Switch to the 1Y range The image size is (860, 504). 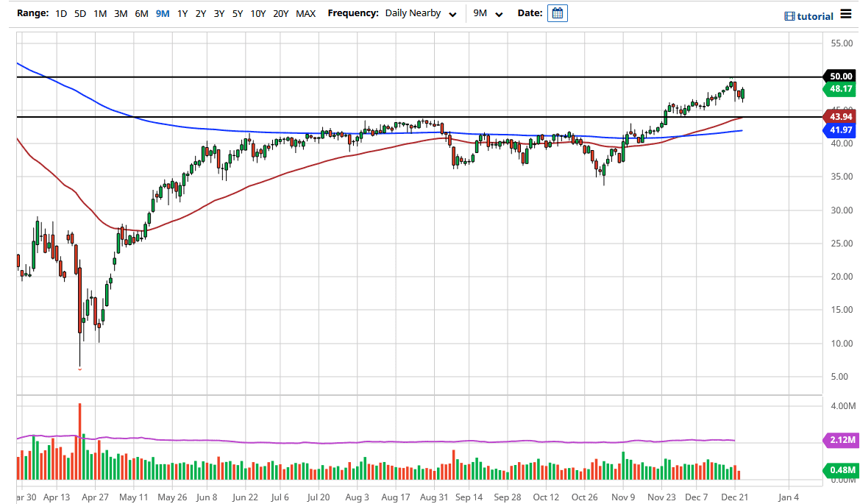[182, 13]
